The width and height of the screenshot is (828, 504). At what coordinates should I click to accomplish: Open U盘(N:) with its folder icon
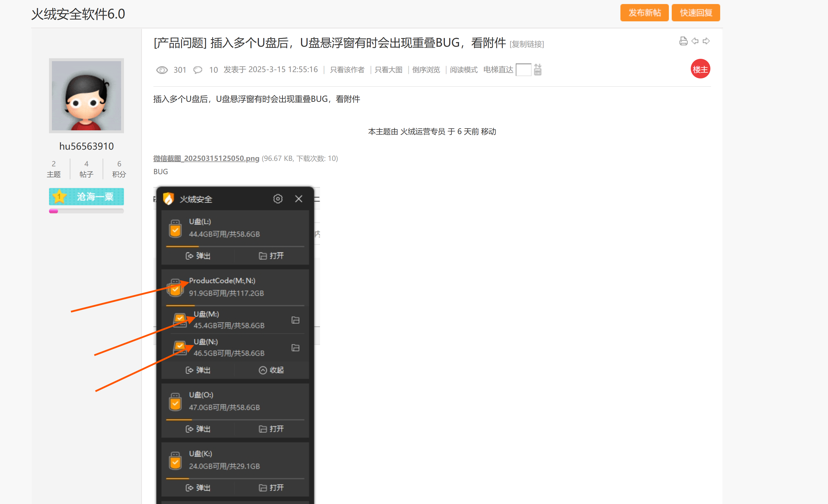(x=296, y=348)
